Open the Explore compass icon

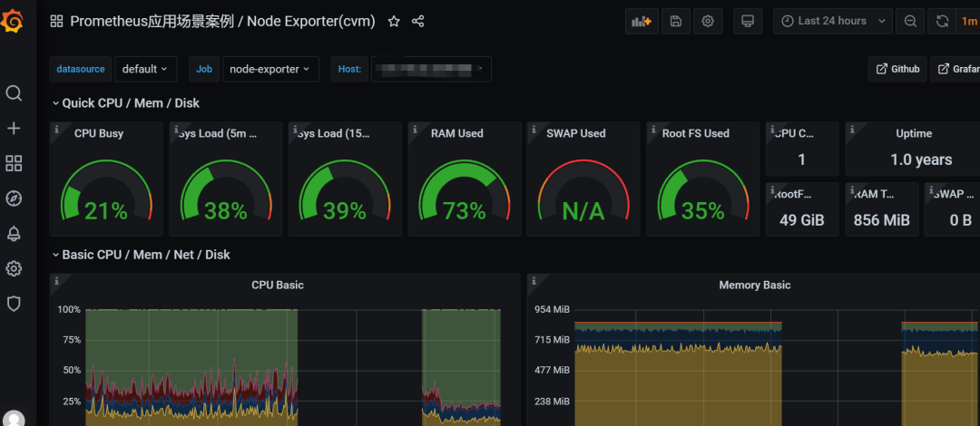coord(14,198)
